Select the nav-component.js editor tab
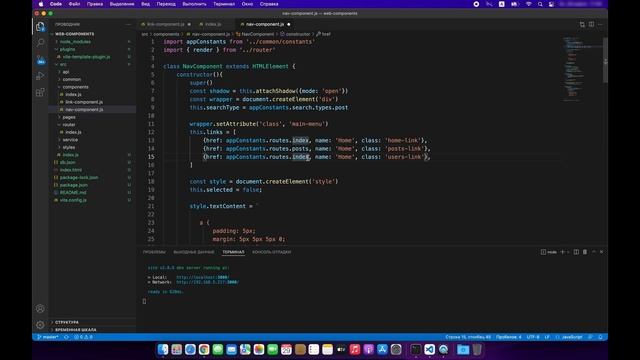The height and width of the screenshot is (360, 640). [x=265, y=24]
